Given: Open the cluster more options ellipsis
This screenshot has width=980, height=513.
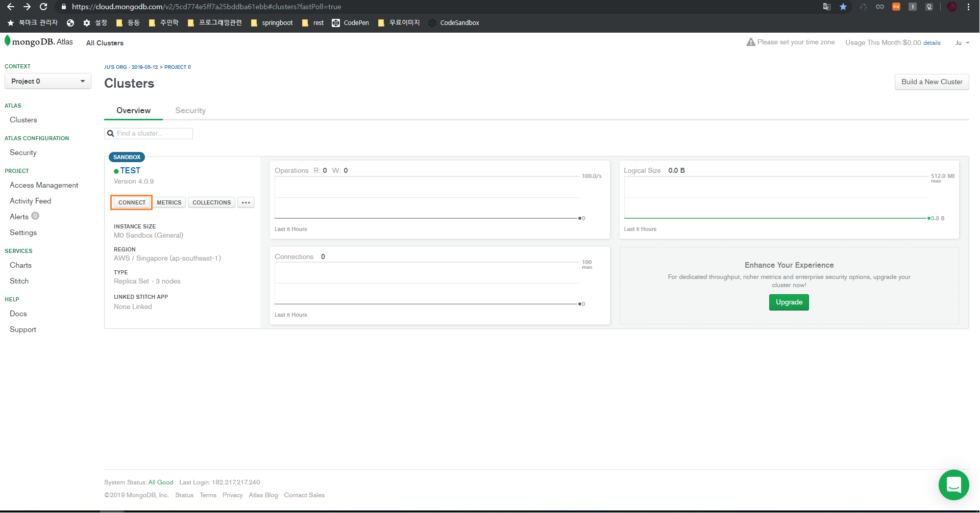Looking at the screenshot, I should pyautogui.click(x=246, y=202).
